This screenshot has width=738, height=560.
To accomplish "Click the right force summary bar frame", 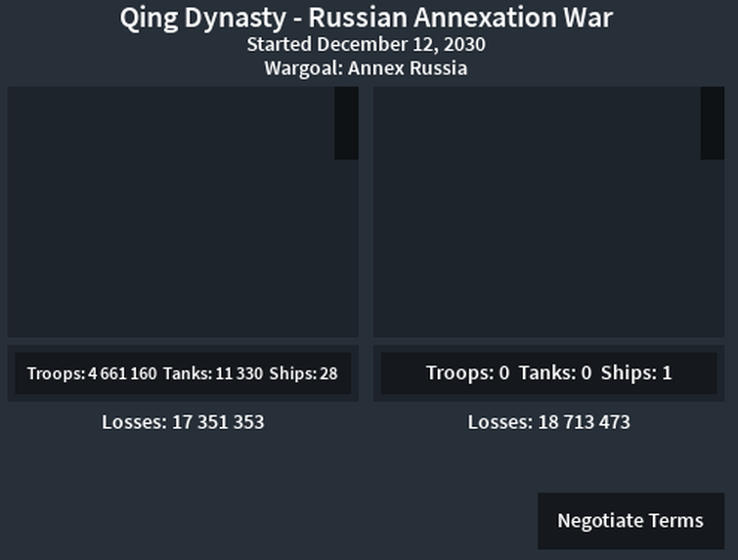I will coord(548,373).
